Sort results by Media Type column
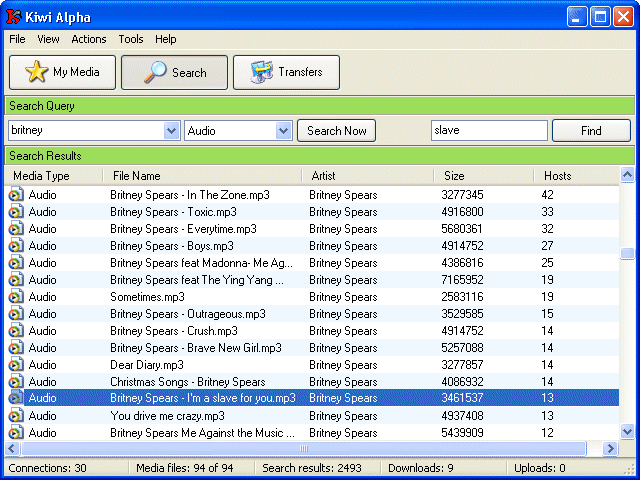This screenshot has height=480, width=640. (53, 176)
